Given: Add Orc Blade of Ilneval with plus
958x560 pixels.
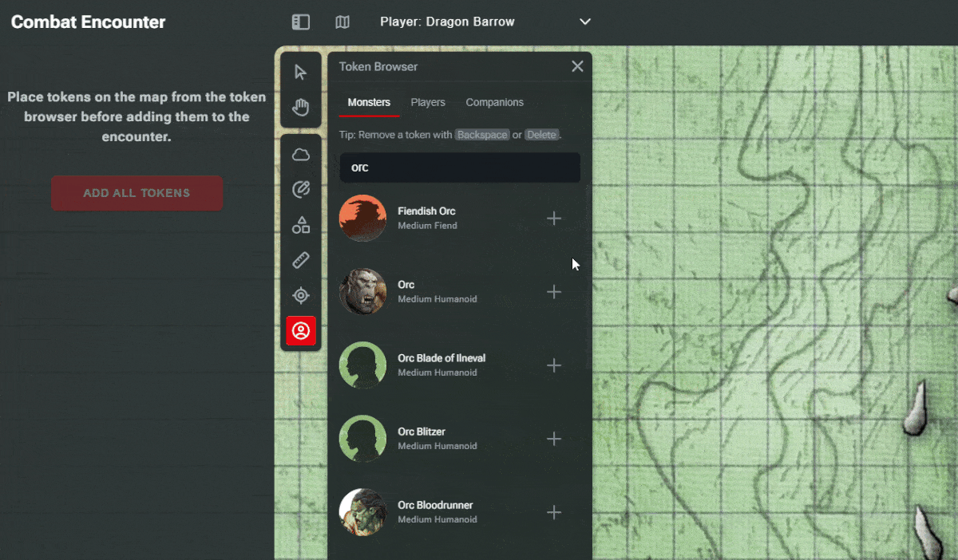Looking at the screenshot, I should pos(554,365).
